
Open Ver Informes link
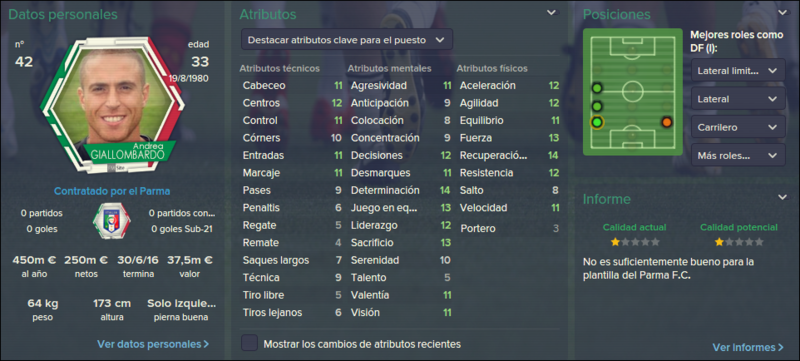click(748, 348)
